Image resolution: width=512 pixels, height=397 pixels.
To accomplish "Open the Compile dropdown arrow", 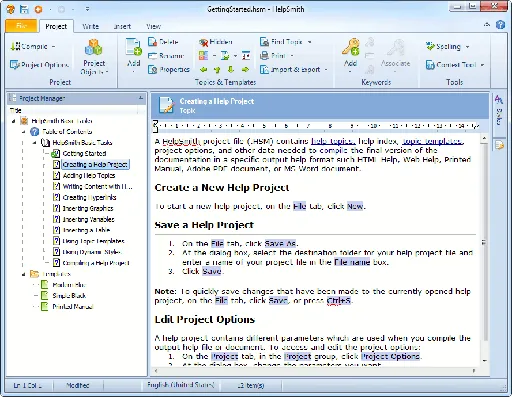I will coord(53,46).
